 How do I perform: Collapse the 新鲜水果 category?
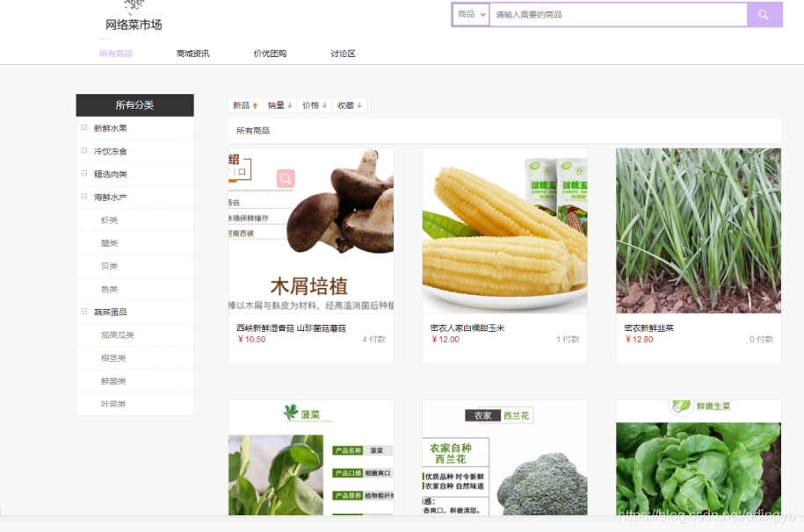[84, 127]
